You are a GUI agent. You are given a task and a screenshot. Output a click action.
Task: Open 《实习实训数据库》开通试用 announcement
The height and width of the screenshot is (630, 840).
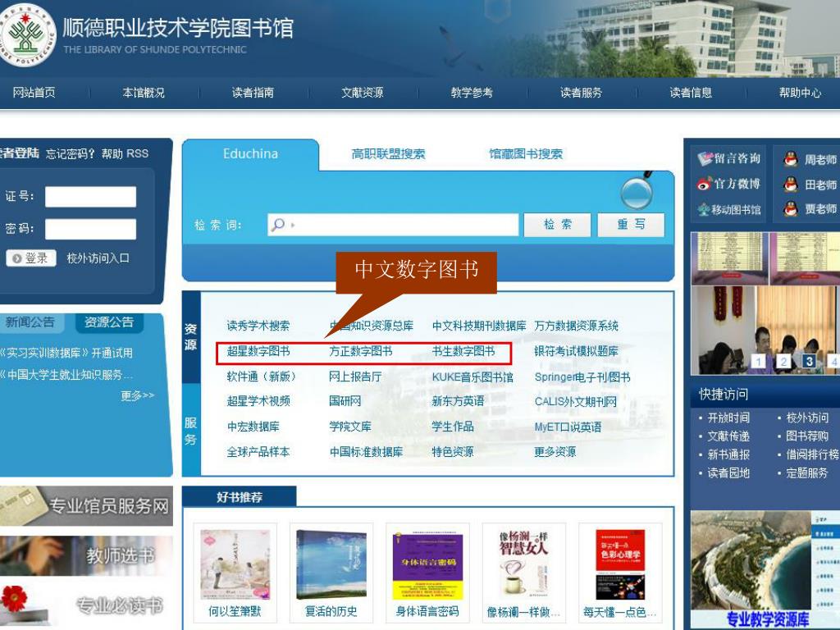coord(66,353)
